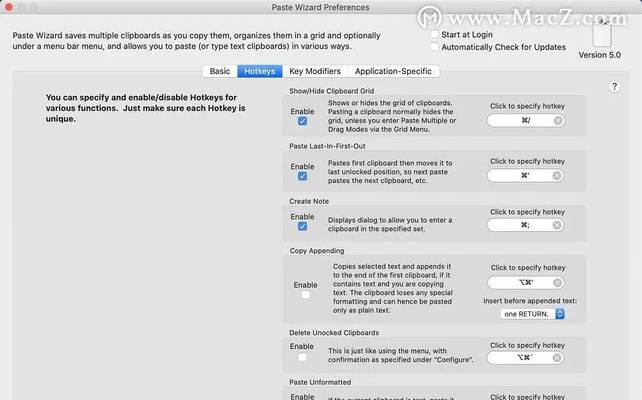This screenshot has width=642, height=400.
Task: Go to the Application-Specific tab
Action: (393, 71)
